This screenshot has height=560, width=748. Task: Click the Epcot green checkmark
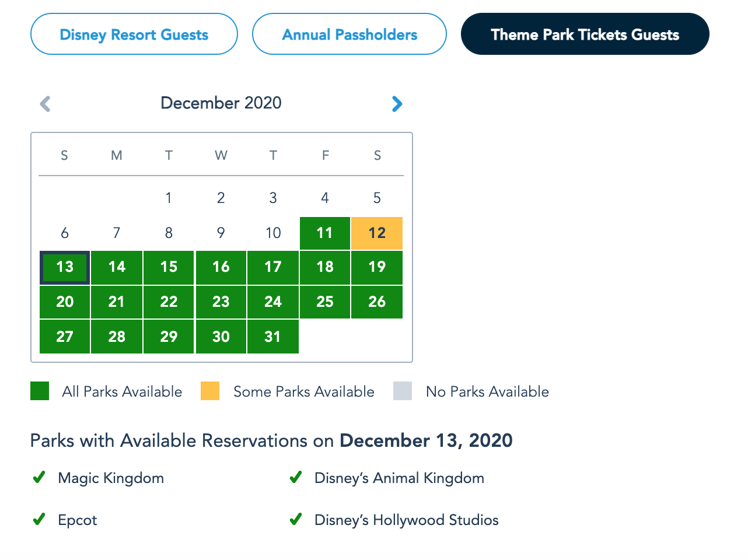click(x=39, y=519)
